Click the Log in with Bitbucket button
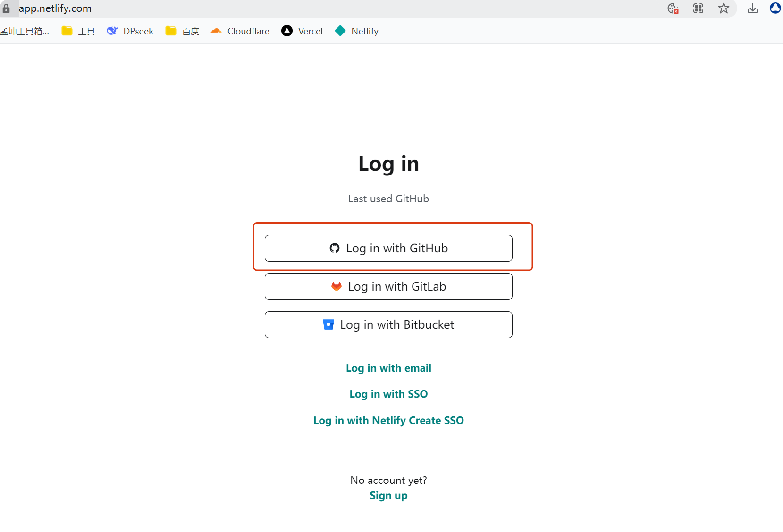783x532 pixels. click(x=388, y=324)
